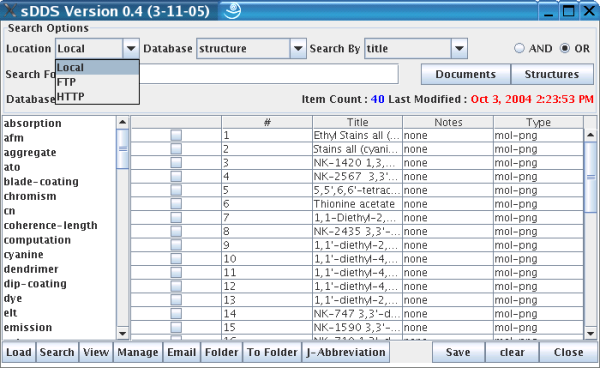Click the clear button
The height and width of the screenshot is (368, 600).
[x=512, y=352]
